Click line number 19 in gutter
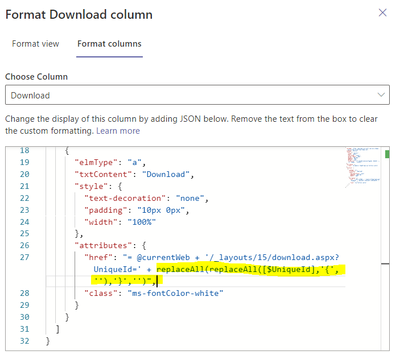 click(25, 162)
